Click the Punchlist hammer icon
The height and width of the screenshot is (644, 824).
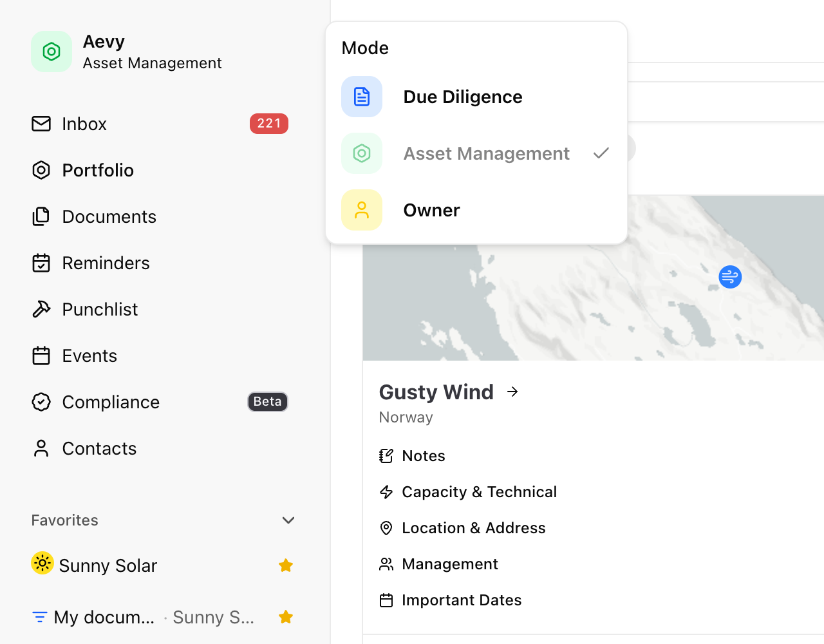coord(41,309)
